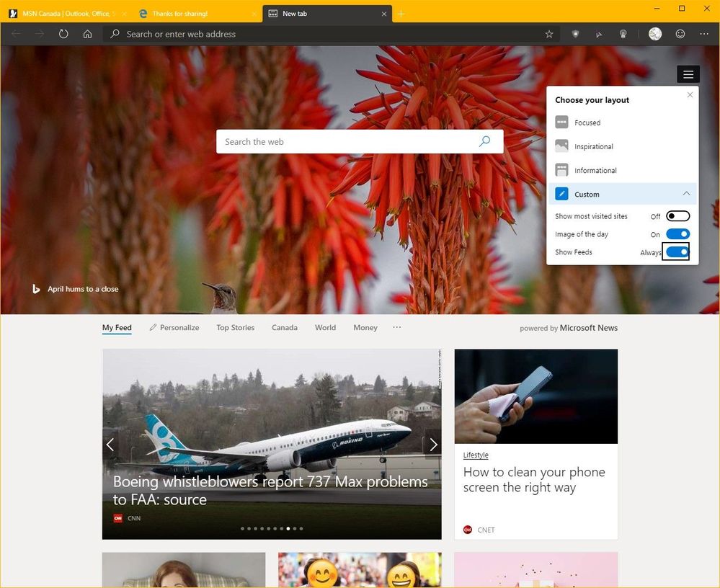Select first carousel pagination dot
Image resolution: width=720 pixels, height=588 pixels.
point(242,528)
